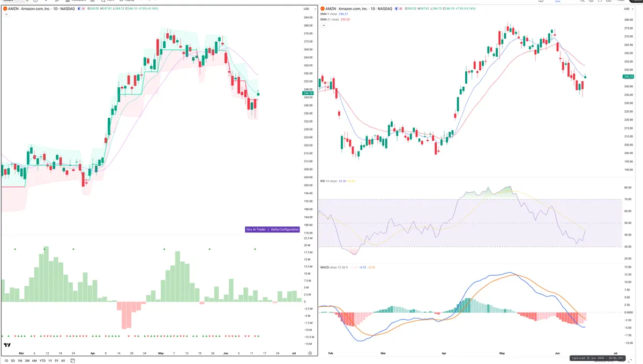The width and height of the screenshot is (643, 364).
Task: Click the MACD signal value -2.13
Action: pos(371,267)
